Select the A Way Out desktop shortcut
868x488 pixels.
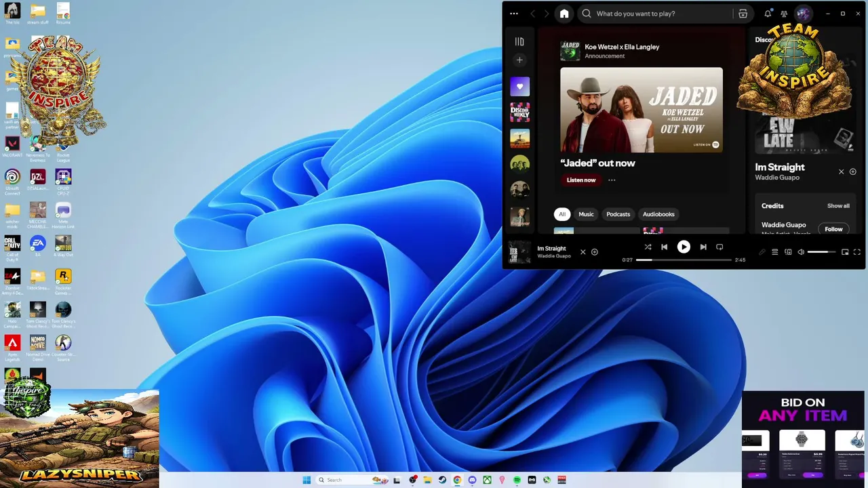click(63, 246)
